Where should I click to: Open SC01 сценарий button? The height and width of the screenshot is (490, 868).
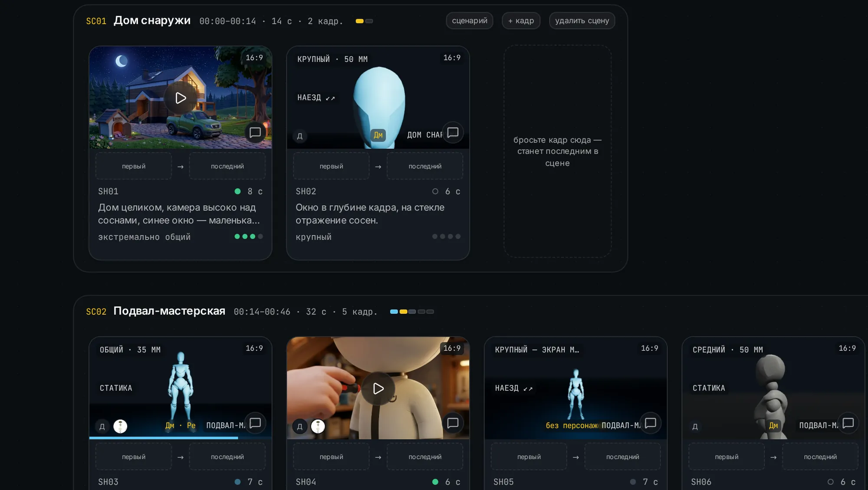469,21
